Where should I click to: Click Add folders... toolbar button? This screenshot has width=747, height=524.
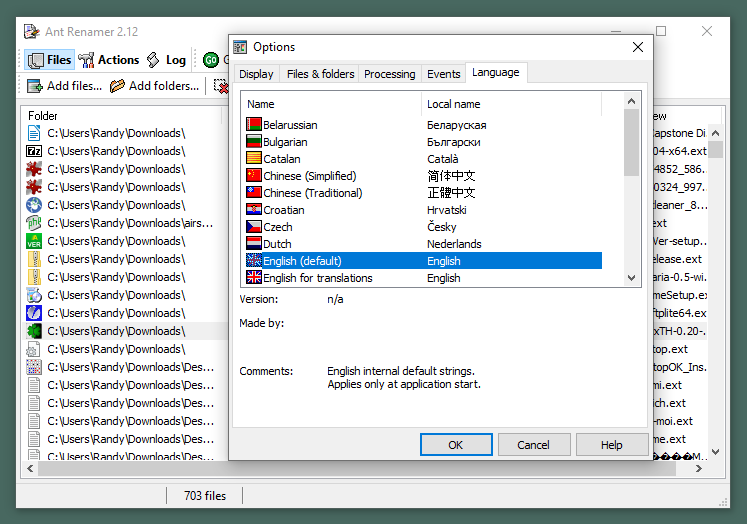click(x=154, y=86)
